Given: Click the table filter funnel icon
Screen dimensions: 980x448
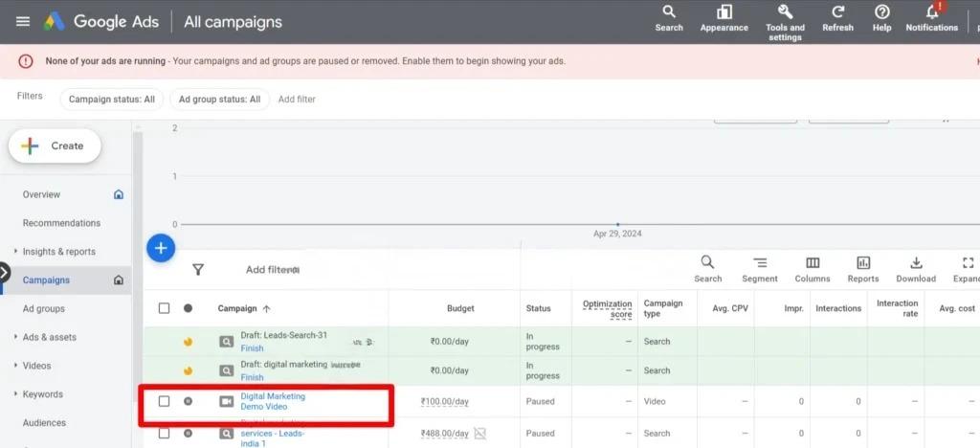Looking at the screenshot, I should coord(198,269).
